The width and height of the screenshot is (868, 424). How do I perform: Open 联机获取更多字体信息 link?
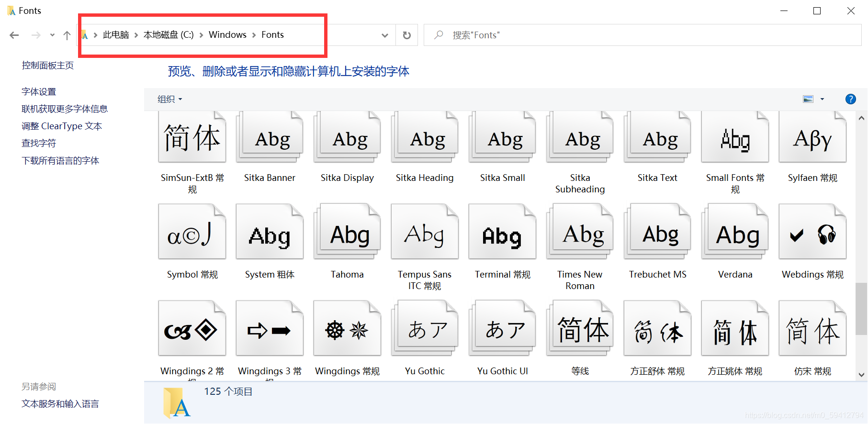pyautogui.click(x=65, y=109)
